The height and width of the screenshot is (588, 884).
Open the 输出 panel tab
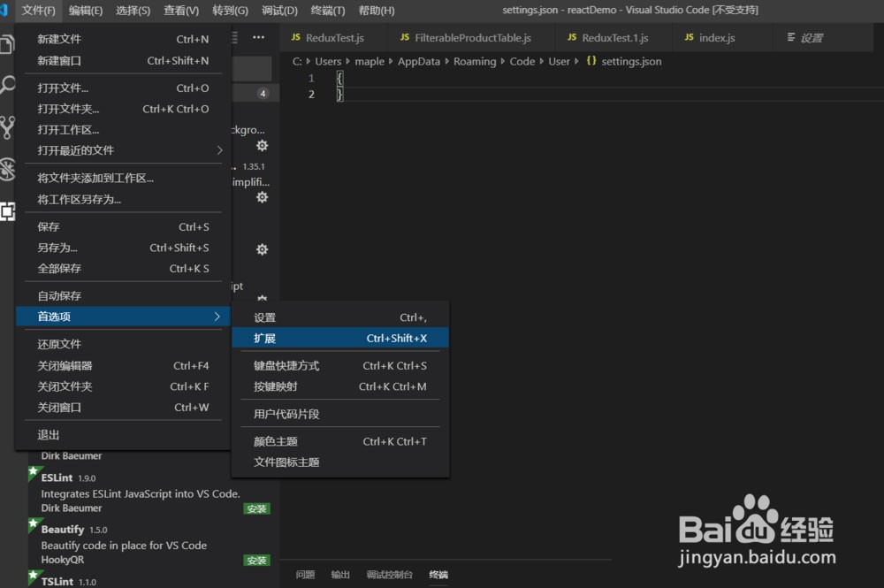340,575
